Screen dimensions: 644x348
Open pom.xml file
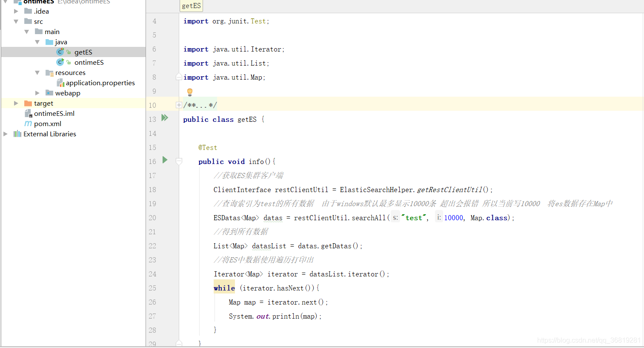pos(48,124)
